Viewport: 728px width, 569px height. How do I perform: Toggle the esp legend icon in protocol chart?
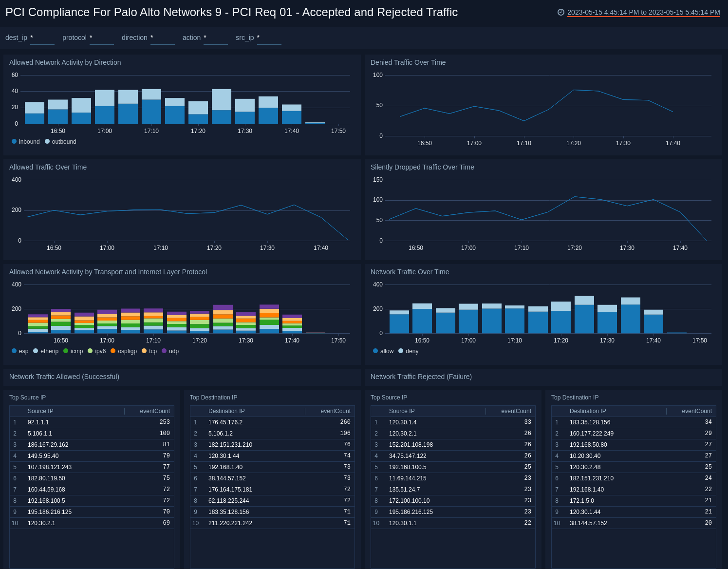point(13,351)
